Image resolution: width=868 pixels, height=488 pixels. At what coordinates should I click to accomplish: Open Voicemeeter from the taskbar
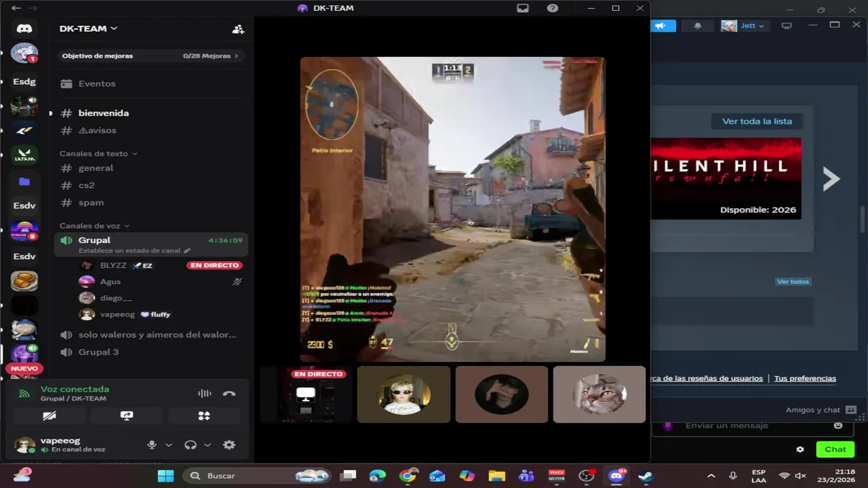557,476
